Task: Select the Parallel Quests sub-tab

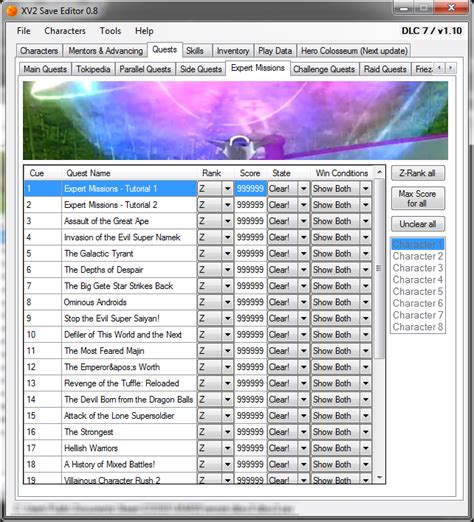Action: [x=145, y=69]
